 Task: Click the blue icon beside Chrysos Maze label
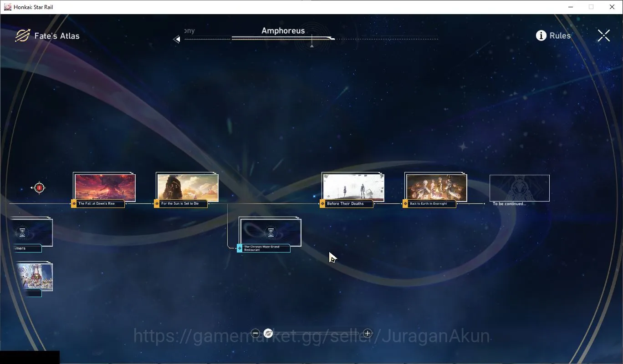(x=240, y=248)
